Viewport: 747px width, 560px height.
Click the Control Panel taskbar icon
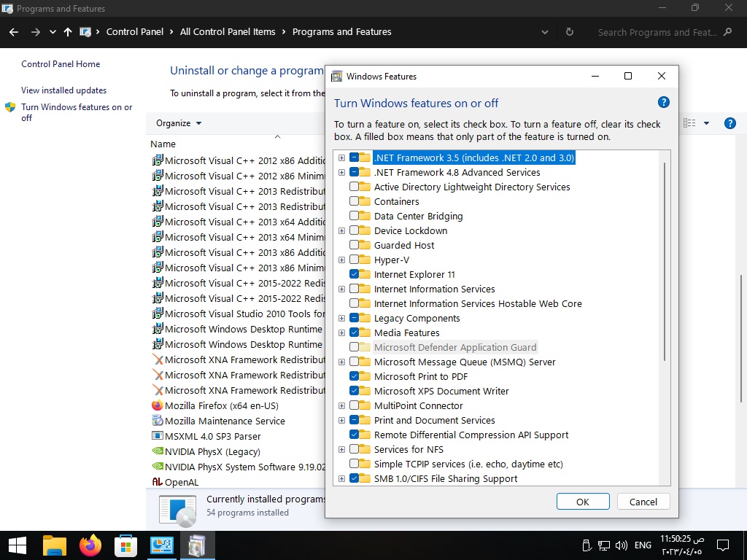tap(161, 545)
